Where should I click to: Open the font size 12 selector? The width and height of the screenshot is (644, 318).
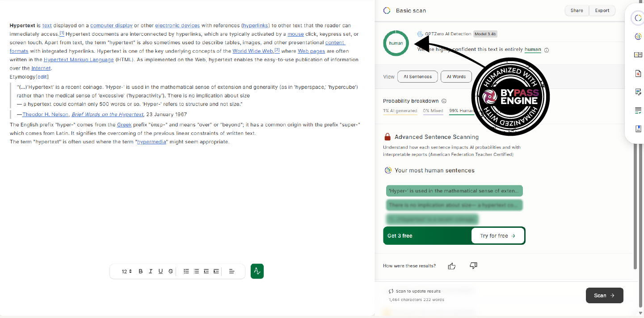pos(126,272)
